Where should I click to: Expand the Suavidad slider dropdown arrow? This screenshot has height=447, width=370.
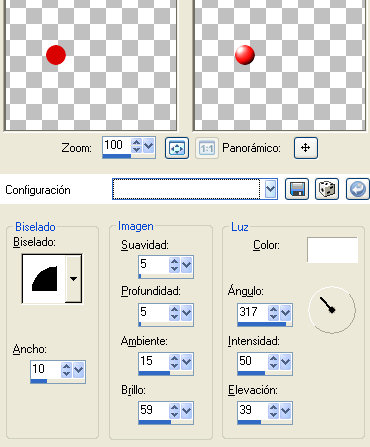(x=186, y=265)
